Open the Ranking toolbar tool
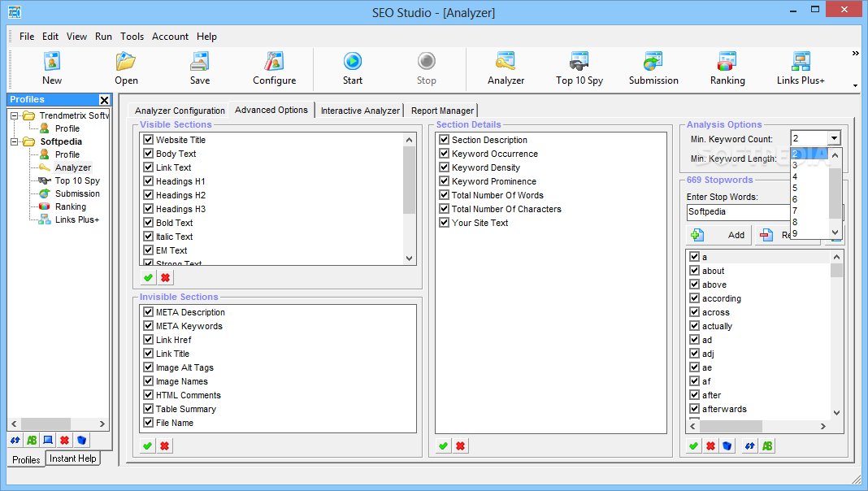 click(x=727, y=68)
